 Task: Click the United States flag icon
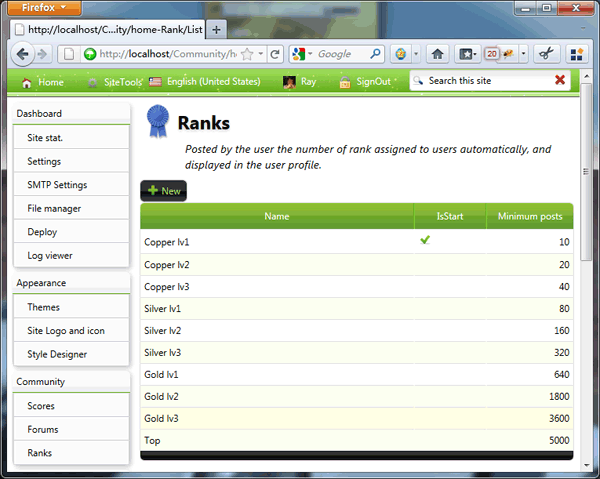[x=155, y=81]
